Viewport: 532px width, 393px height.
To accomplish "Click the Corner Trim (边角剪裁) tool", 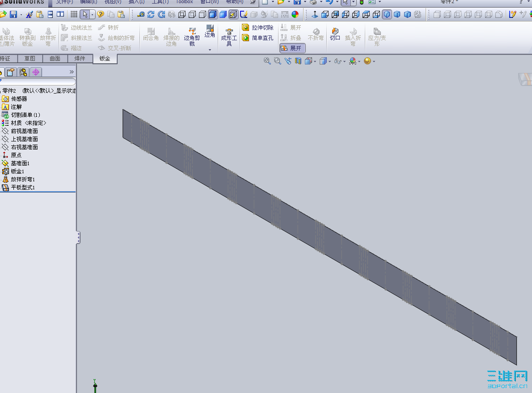I will pyautogui.click(x=192, y=37).
